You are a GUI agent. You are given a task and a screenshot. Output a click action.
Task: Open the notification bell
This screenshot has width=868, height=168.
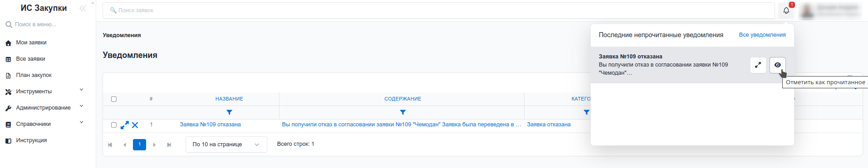coord(786,10)
